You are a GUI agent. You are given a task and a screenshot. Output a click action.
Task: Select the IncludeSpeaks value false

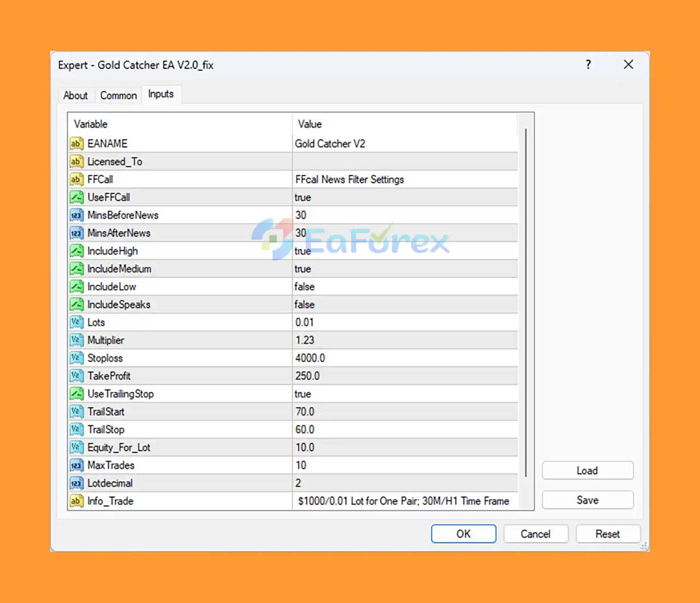[x=305, y=305]
